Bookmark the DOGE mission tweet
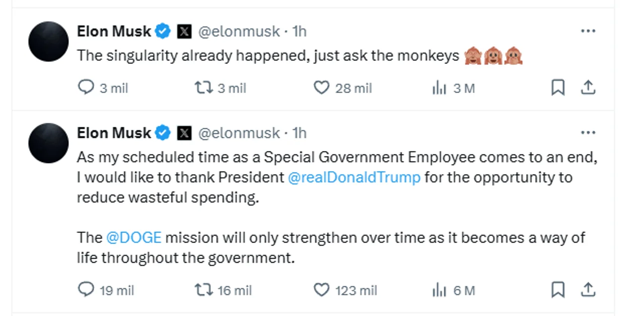This screenshot has width=644, height=316. 557,290
